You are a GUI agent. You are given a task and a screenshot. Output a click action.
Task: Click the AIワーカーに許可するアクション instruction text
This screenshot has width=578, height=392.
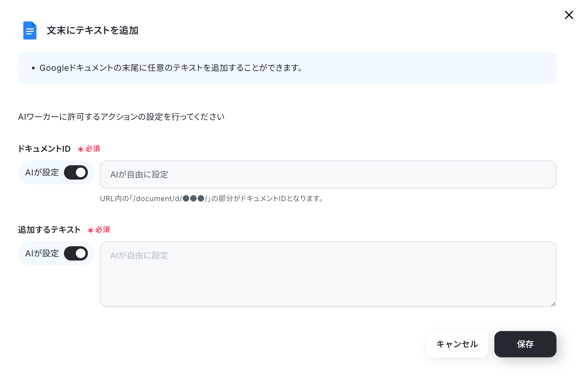pyautogui.click(x=121, y=117)
